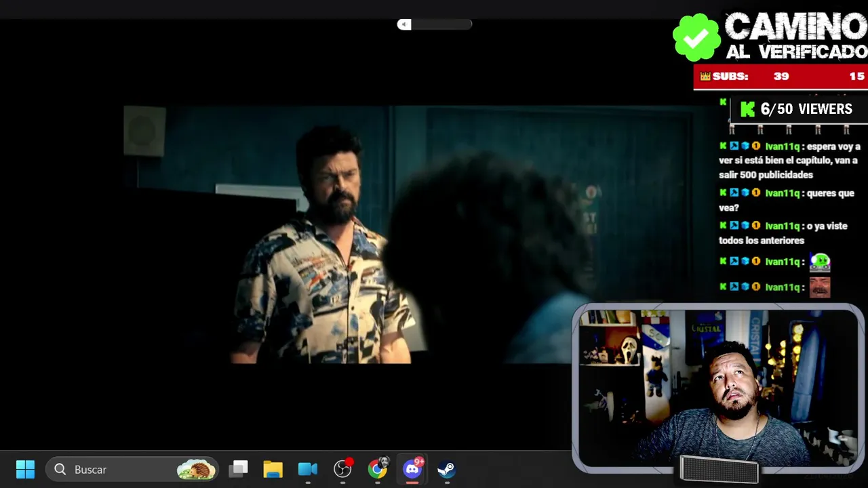The image size is (868, 488).
Task: Click the crown icon next to SUBS
Action: tap(705, 77)
